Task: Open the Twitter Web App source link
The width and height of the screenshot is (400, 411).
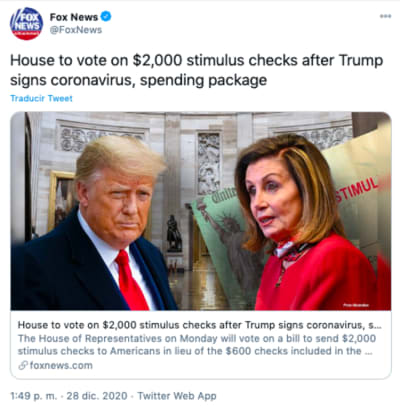Action: (177, 396)
